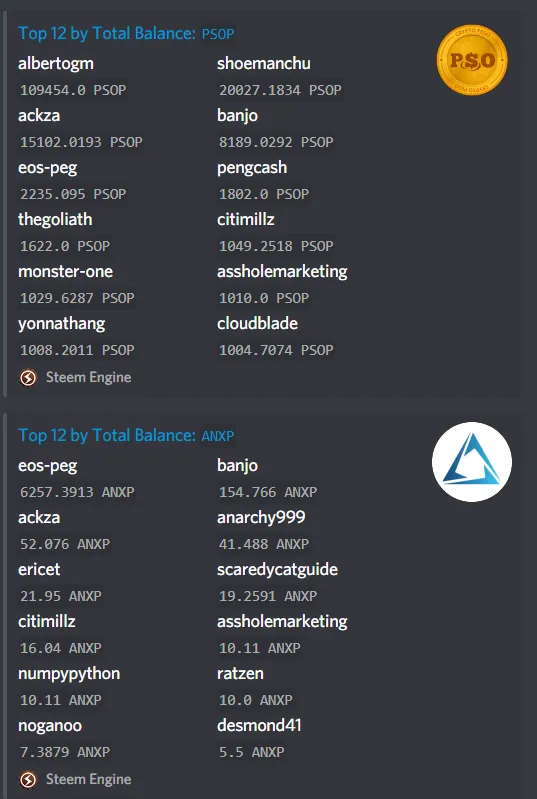The height and width of the screenshot is (799, 537).
Task: Click the 109454.0 PSOP balance value
Action: point(73,90)
